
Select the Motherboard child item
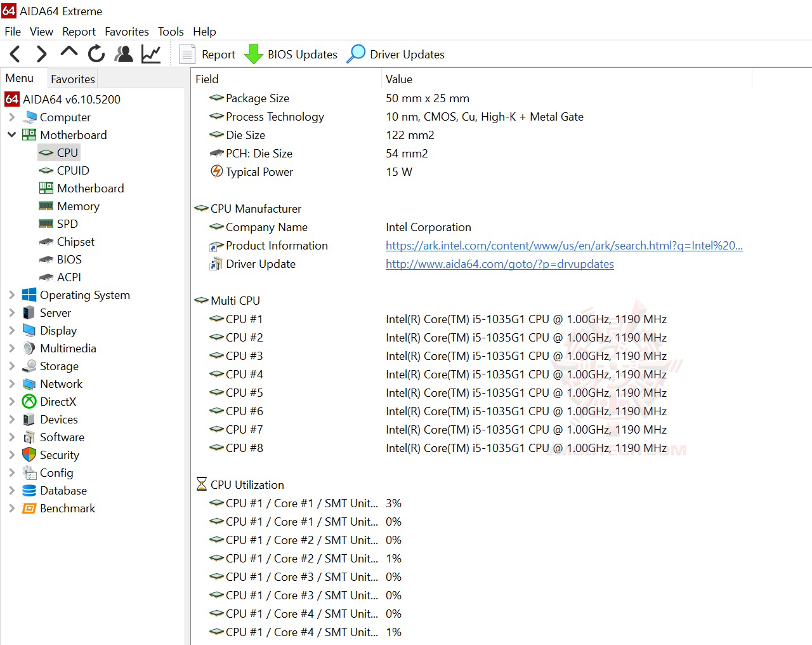coord(91,188)
